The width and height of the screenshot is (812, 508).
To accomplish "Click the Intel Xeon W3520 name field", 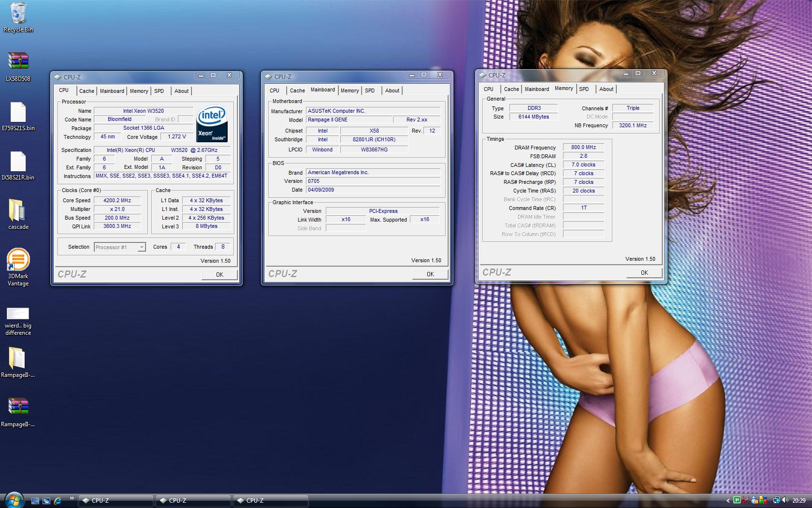I will point(144,111).
